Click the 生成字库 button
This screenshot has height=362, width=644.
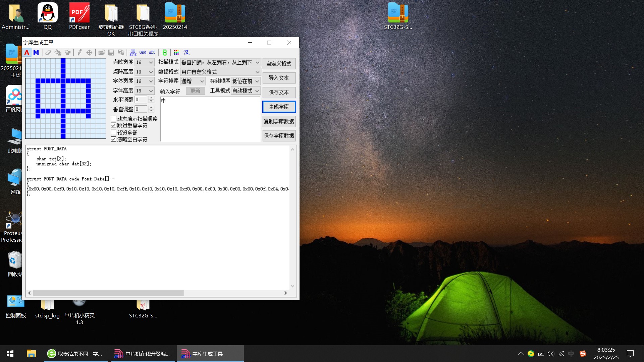(279, 107)
